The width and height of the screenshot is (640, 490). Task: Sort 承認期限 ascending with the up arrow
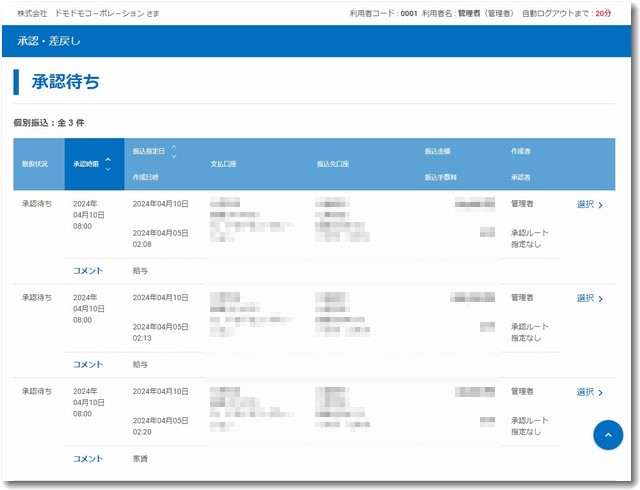[107, 158]
